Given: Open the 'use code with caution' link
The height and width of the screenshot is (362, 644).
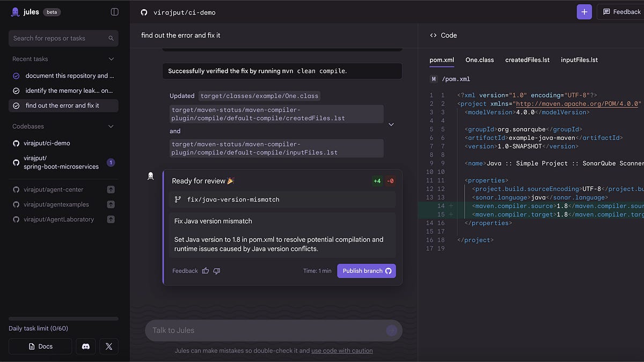Looking at the screenshot, I should coord(342,351).
